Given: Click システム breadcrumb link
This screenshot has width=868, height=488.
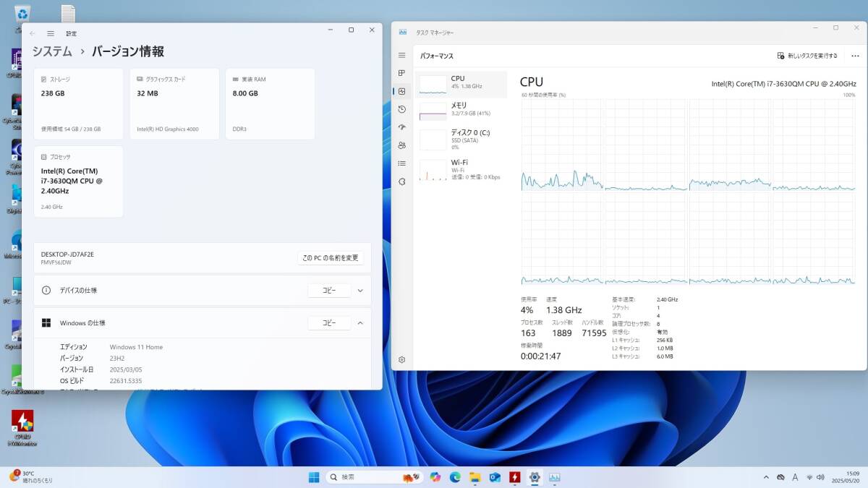Looking at the screenshot, I should point(51,51).
